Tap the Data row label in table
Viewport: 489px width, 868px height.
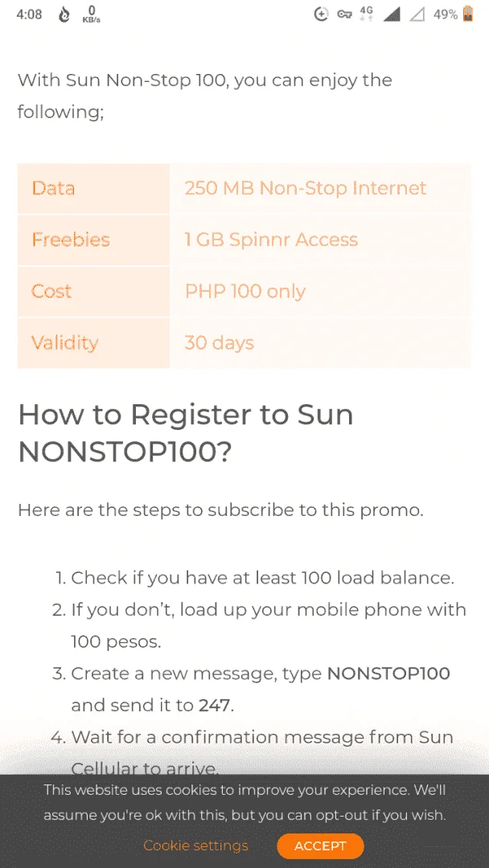(x=53, y=188)
